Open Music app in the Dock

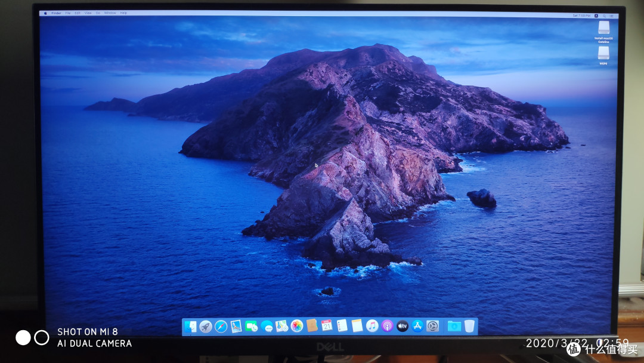pos(372,326)
